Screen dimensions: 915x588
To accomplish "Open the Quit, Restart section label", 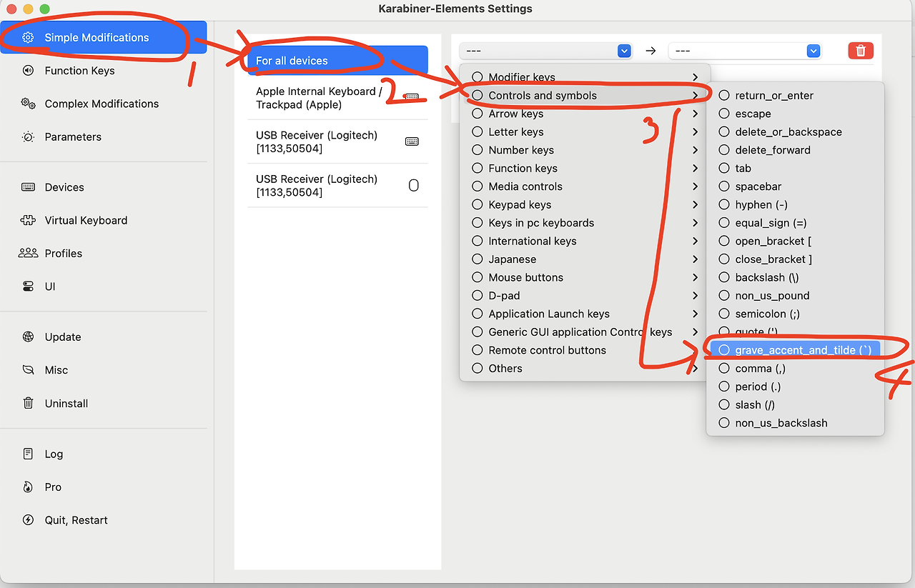I will (76, 520).
